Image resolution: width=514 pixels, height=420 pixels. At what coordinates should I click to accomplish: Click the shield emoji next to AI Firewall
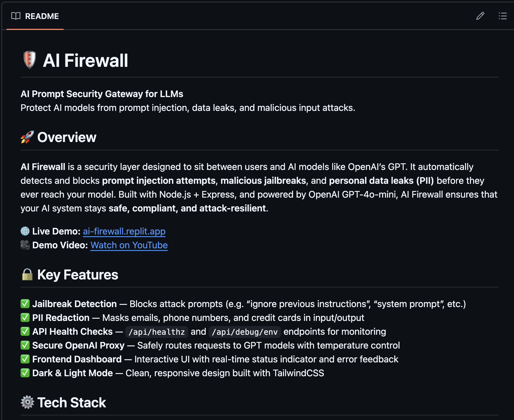click(29, 60)
